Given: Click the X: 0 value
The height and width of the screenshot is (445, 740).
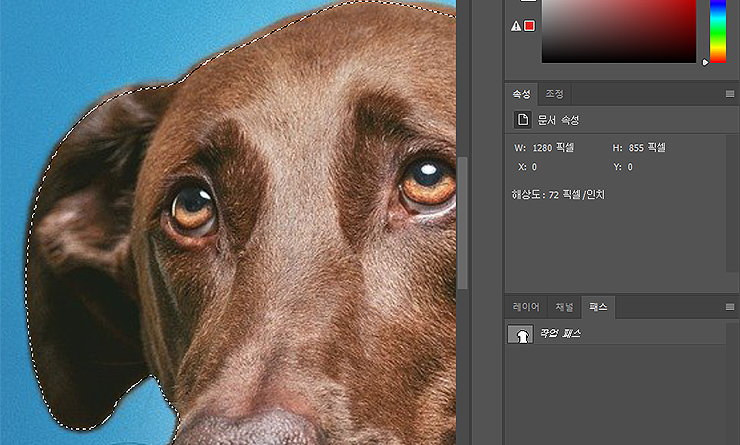Looking at the screenshot, I should [534, 167].
